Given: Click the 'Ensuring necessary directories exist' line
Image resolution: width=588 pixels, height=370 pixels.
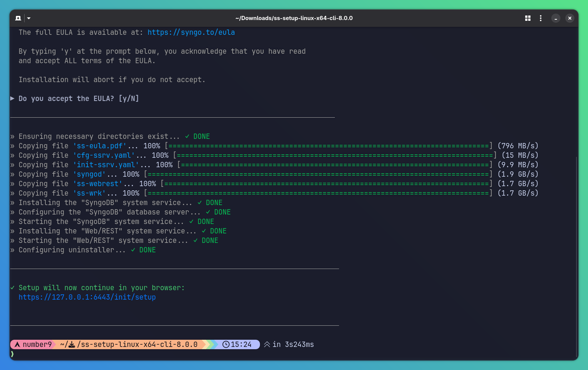Looking at the screenshot, I should [x=110, y=137].
